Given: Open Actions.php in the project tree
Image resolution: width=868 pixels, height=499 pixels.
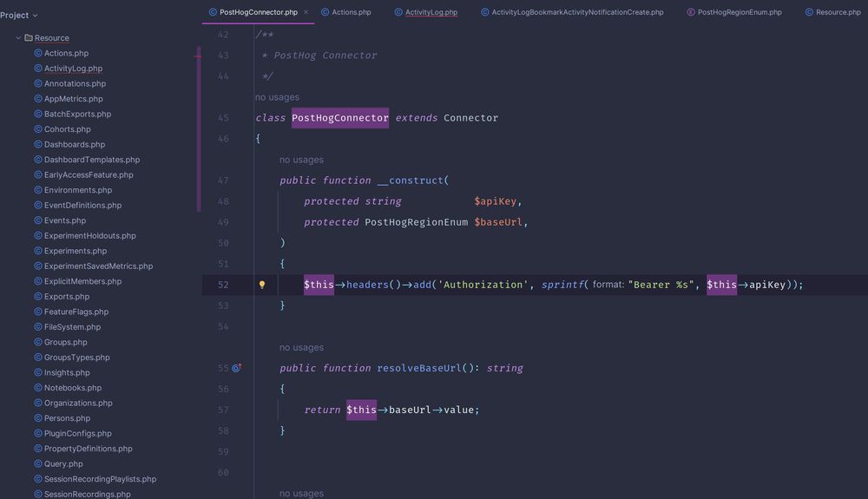Looking at the screenshot, I should tap(66, 53).
